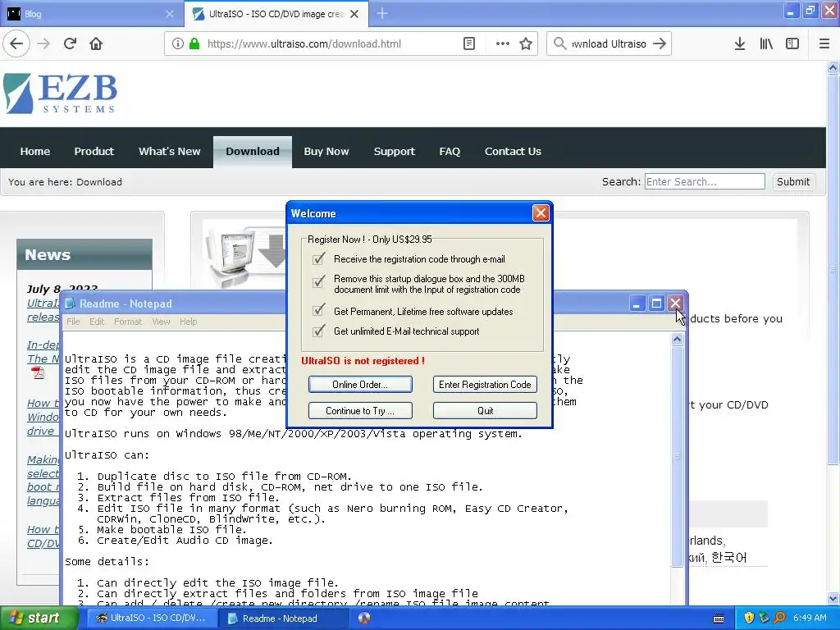
Task: Open Support in site navigation
Action: (x=395, y=152)
